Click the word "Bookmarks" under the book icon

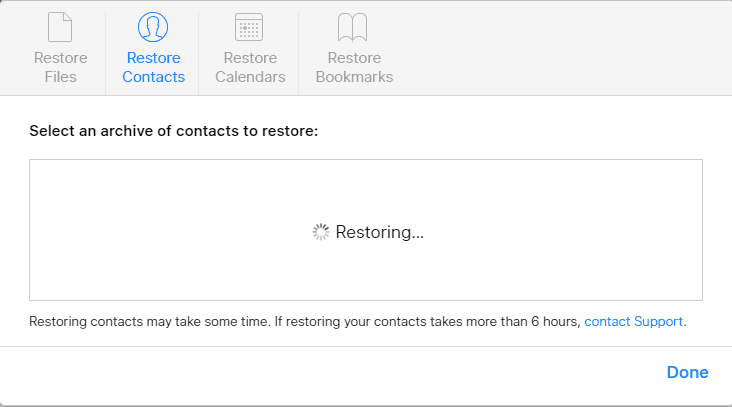(x=354, y=77)
